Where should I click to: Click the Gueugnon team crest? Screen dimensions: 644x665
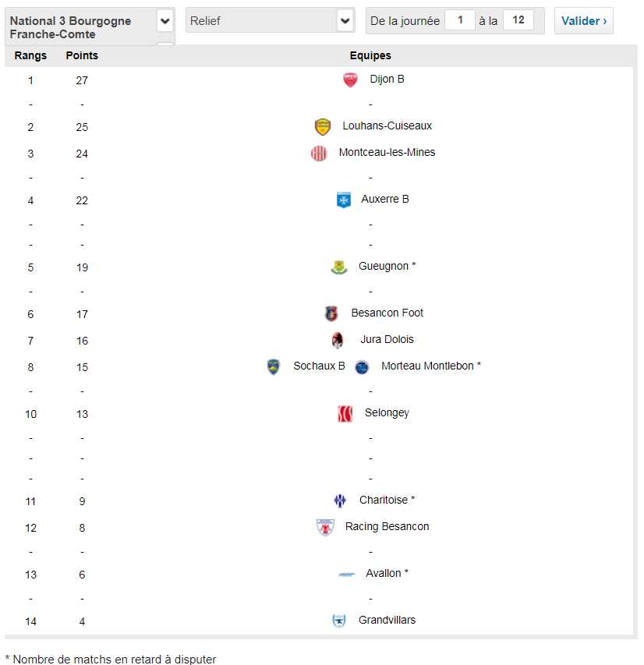tap(339, 267)
